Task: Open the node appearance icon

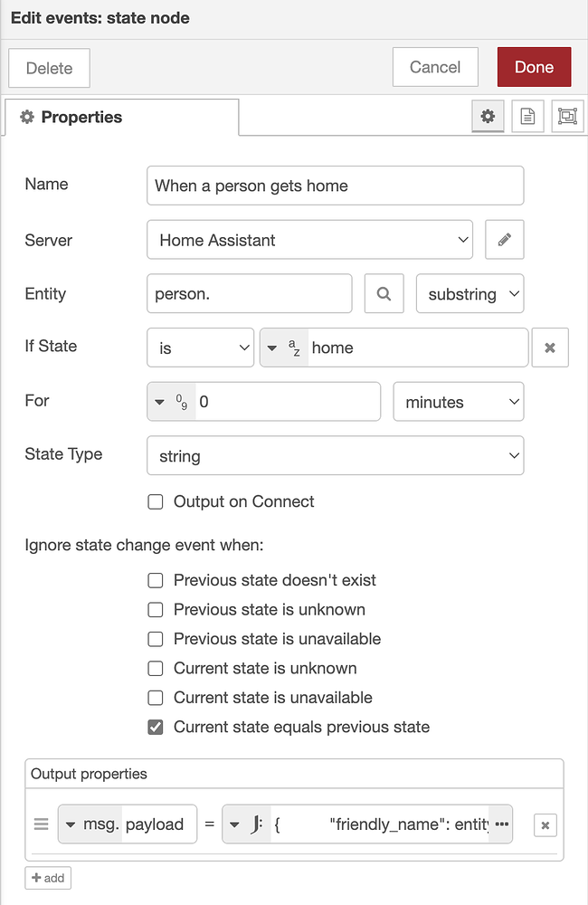Action: coord(567,116)
